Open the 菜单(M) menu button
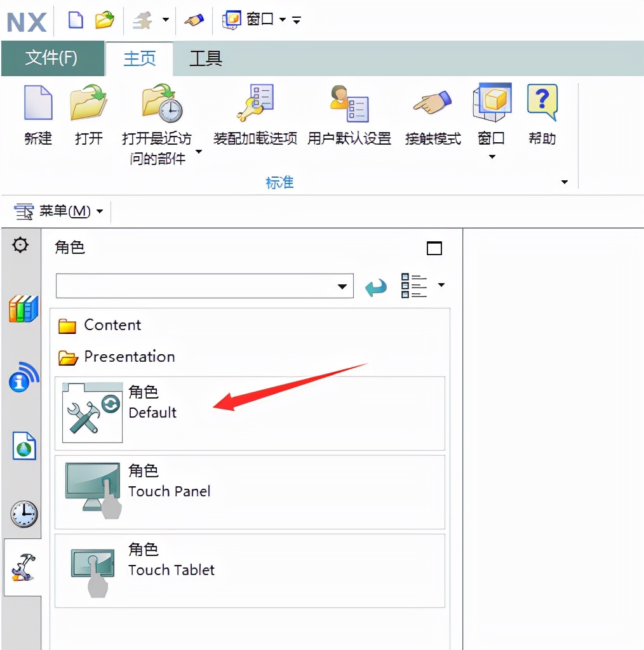 click(58, 211)
